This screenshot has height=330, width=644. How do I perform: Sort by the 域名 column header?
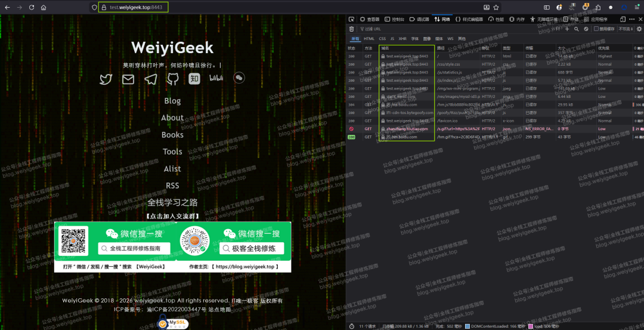coord(407,48)
